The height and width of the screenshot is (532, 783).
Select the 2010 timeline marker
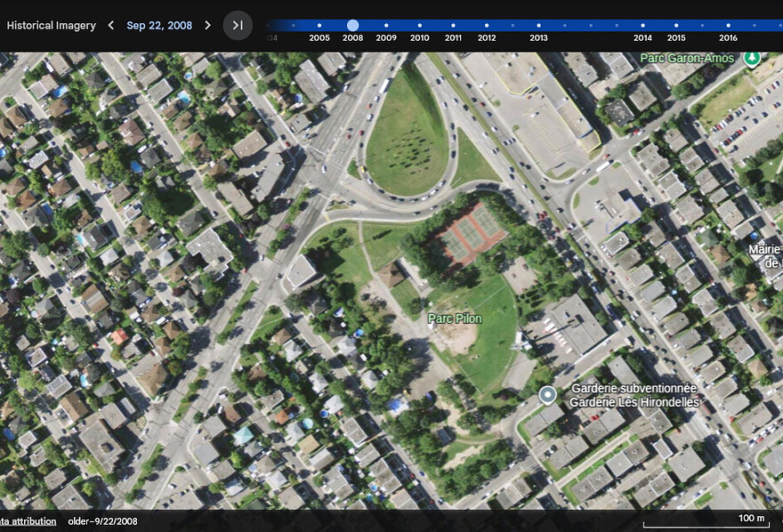[419, 25]
